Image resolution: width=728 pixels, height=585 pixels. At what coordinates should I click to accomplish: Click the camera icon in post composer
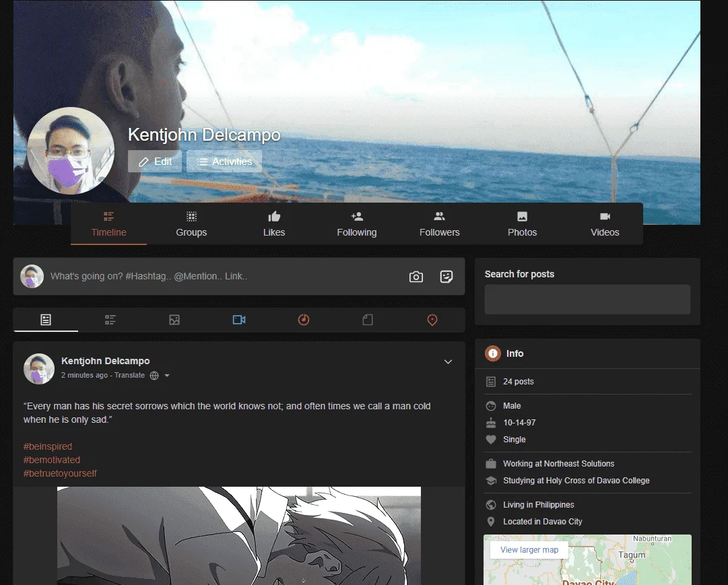416,277
